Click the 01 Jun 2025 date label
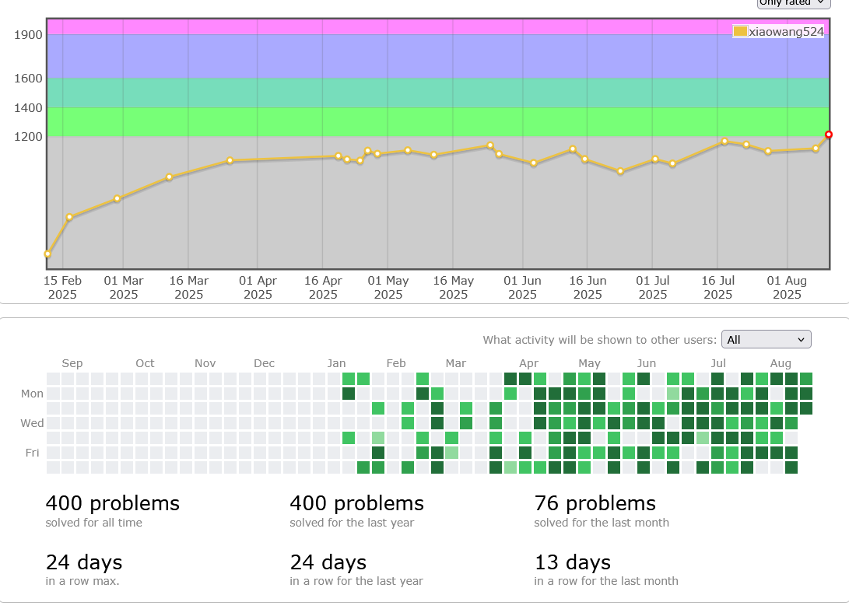The image size is (849, 616). click(522, 288)
